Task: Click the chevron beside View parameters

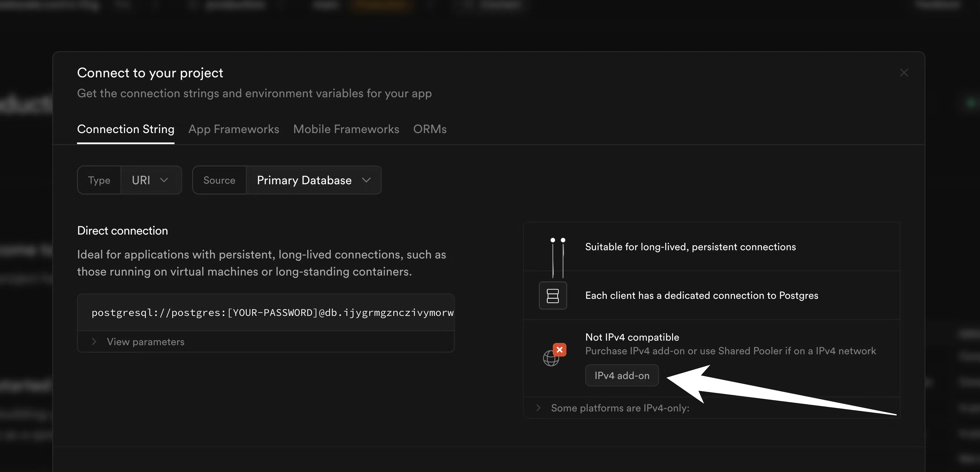Action: click(x=94, y=341)
